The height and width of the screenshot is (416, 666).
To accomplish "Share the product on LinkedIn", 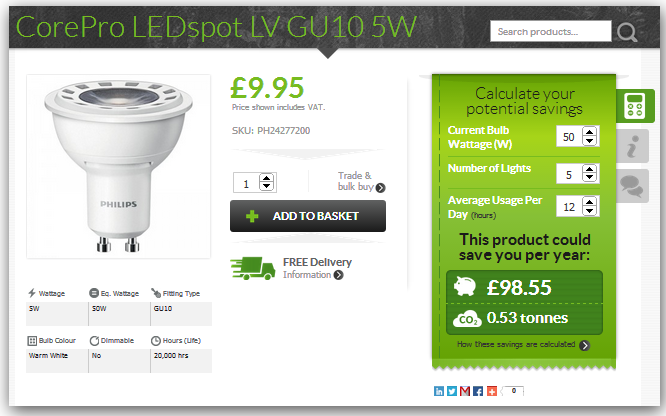I will coord(439,391).
